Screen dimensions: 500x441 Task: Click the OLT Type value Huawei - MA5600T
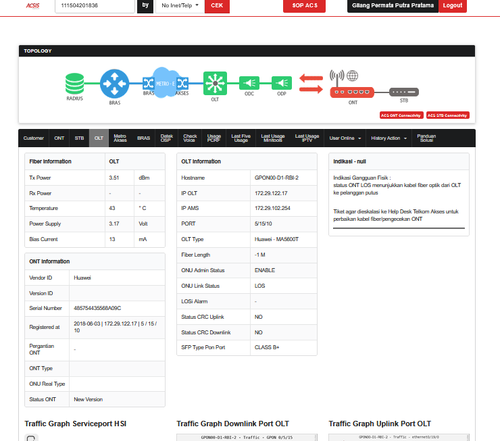[x=277, y=239]
